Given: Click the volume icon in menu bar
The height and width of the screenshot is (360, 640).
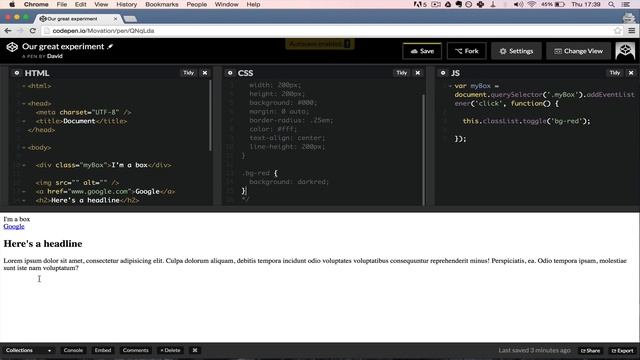Looking at the screenshot, I should (518, 4).
